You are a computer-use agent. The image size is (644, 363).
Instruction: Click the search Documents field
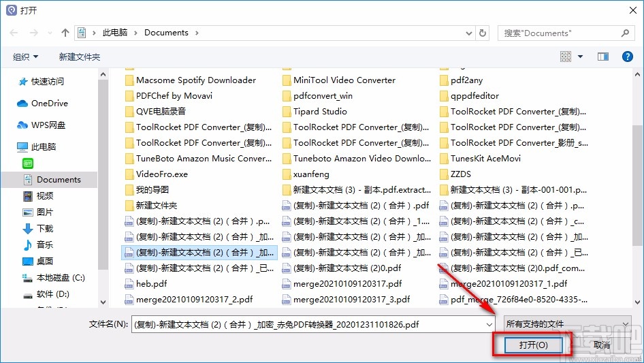click(x=565, y=33)
